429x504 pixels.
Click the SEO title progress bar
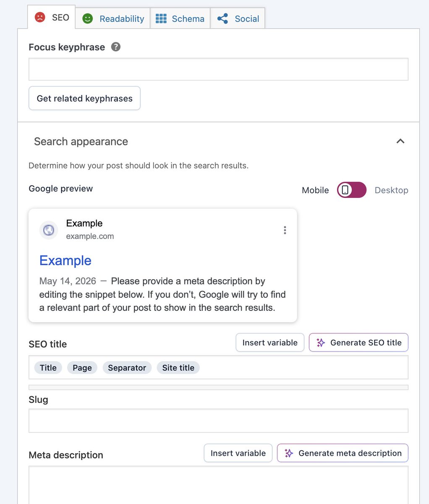218,387
